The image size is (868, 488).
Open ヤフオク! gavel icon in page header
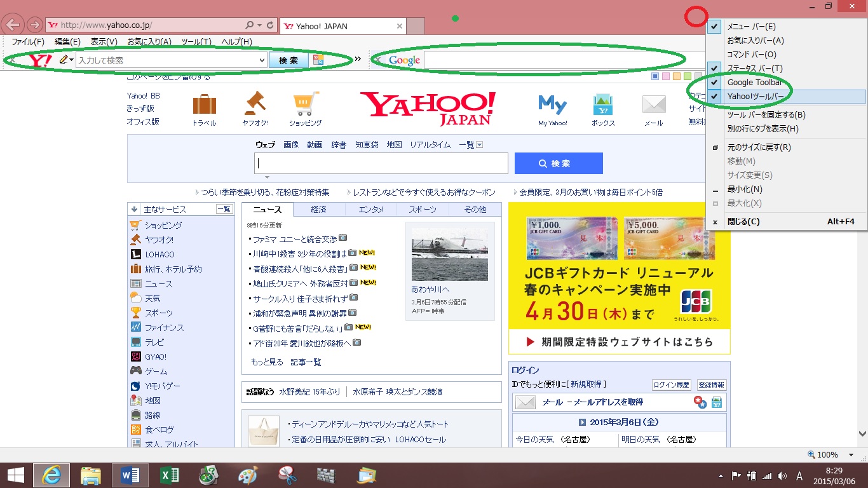click(255, 103)
